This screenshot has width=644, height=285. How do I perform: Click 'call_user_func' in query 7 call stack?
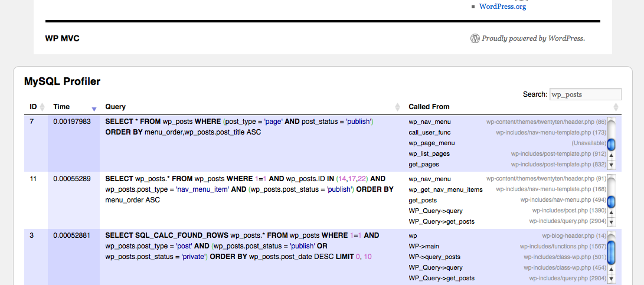coord(429,132)
